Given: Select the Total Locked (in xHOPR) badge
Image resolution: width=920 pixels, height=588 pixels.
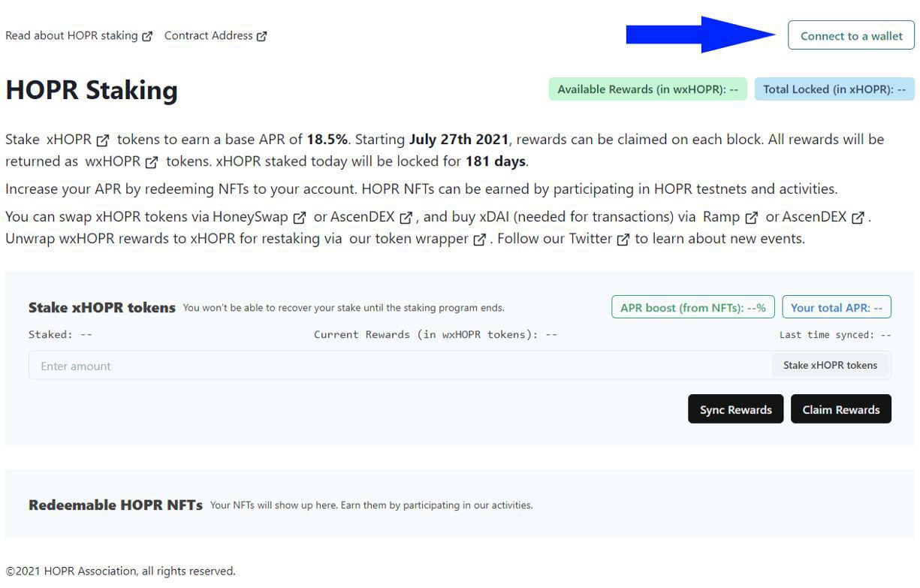Looking at the screenshot, I should [834, 89].
